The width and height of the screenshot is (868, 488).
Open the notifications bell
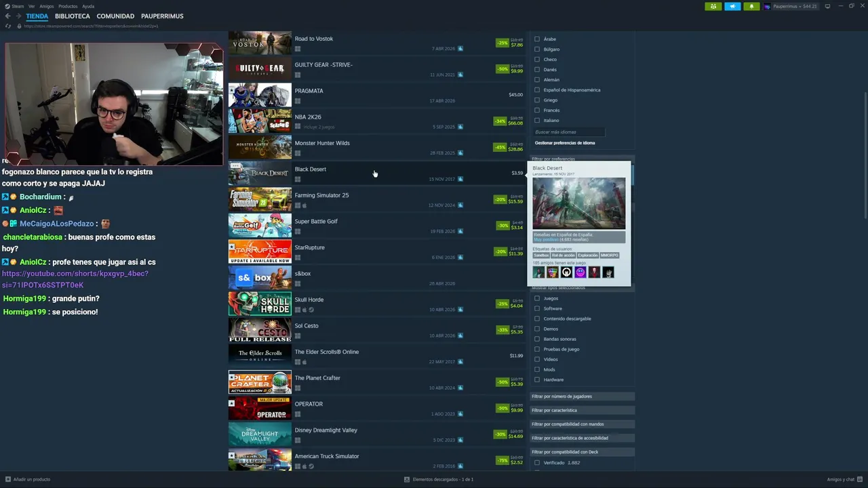[x=751, y=6]
